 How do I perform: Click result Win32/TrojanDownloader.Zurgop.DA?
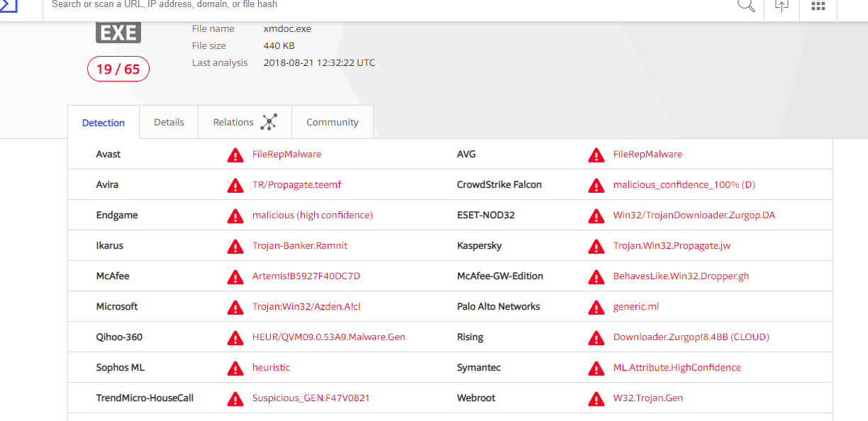point(694,215)
